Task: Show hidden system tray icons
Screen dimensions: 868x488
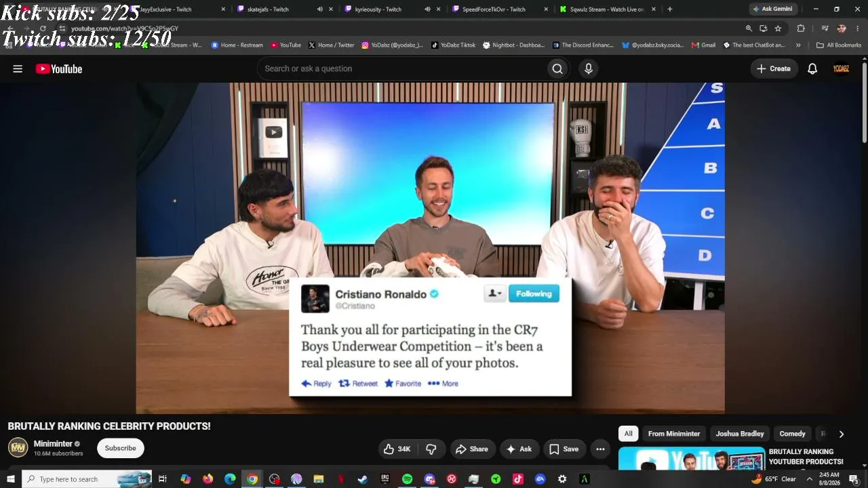Action: pos(809,479)
